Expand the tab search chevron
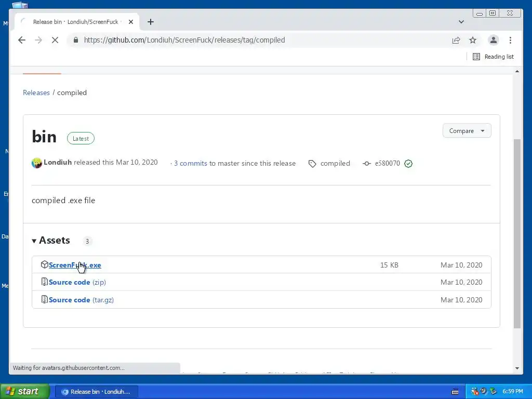 (461, 22)
